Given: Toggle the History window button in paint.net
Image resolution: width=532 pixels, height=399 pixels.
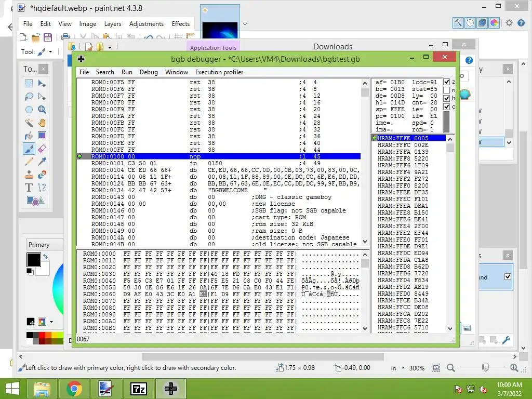Looking at the screenshot, I should point(470,23).
